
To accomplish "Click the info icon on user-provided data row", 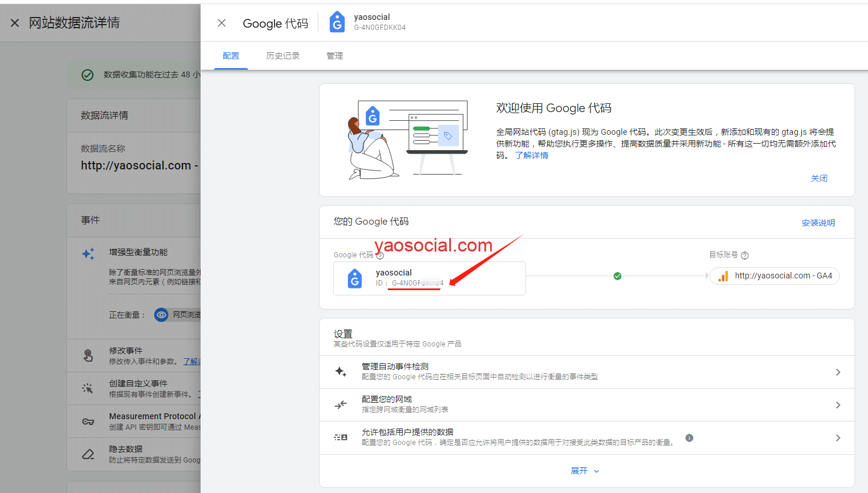I will [689, 438].
